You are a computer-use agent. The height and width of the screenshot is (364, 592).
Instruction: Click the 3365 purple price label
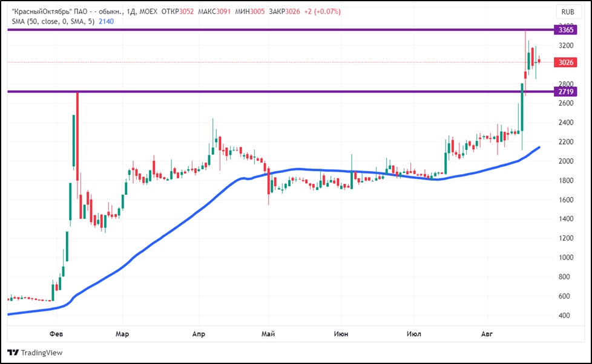point(567,30)
